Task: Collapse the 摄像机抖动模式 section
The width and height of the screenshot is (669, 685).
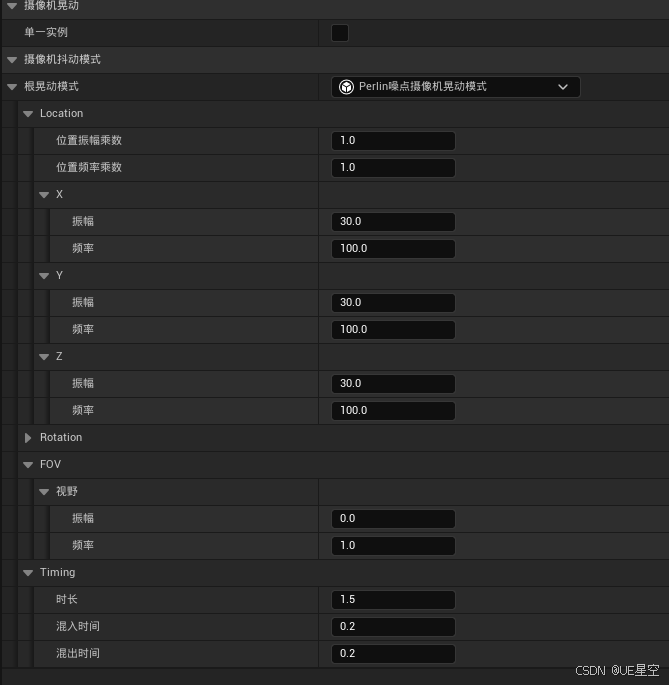Action: click(x=12, y=60)
